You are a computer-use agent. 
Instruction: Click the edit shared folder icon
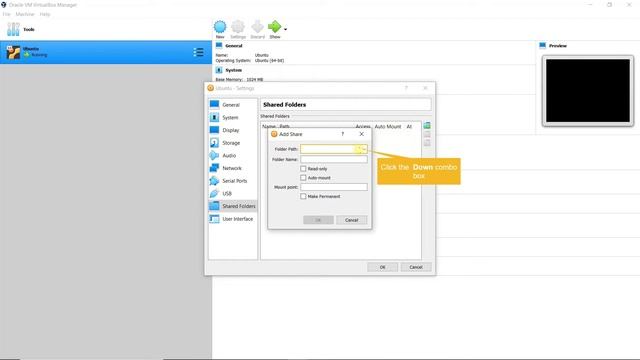[427, 134]
